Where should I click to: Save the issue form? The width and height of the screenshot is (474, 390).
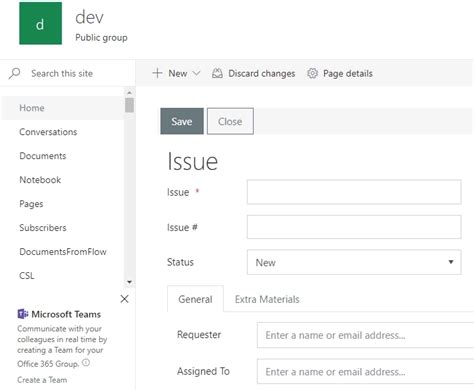[x=182, y=121]
